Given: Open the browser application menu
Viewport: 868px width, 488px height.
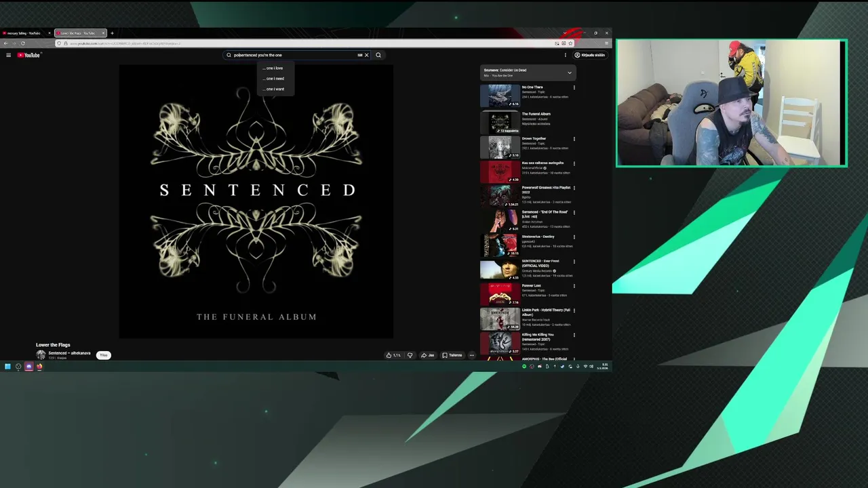Looking at the screenshot, I should tap(606, 43).
